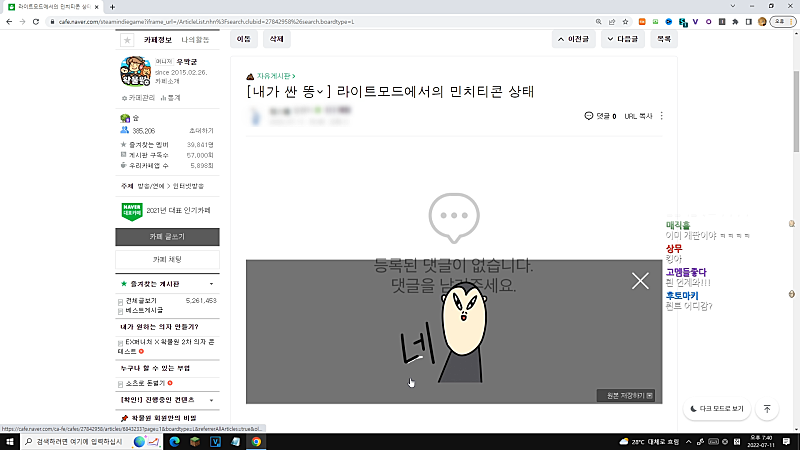
Task: Open Minecraft from the taskbar
Action: [195, 442]
